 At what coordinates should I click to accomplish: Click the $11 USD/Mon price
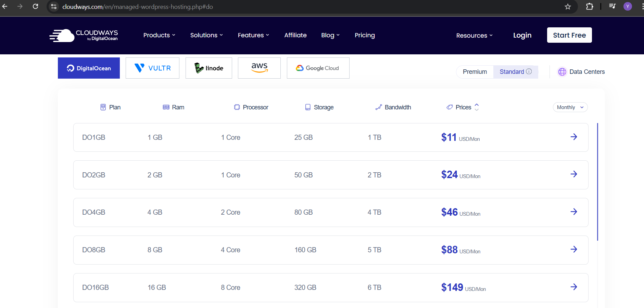pos(460,137)
